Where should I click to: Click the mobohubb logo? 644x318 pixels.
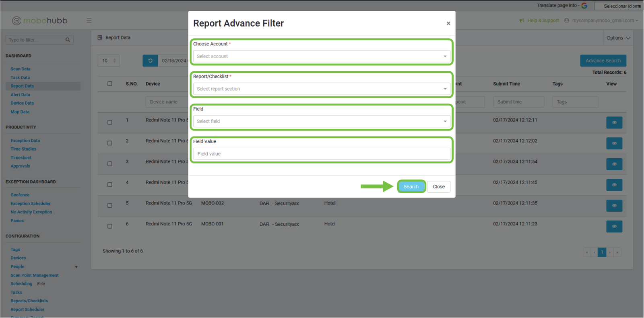coord(40,21)
